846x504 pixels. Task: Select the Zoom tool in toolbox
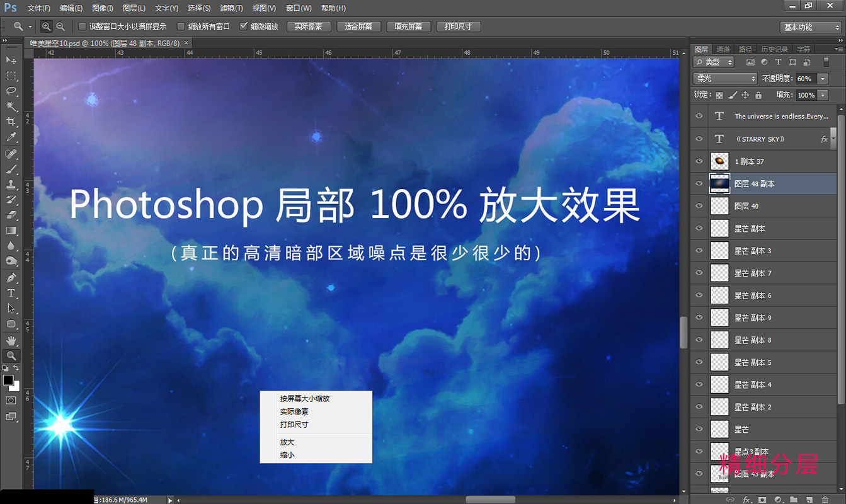[x=11, y=356]
